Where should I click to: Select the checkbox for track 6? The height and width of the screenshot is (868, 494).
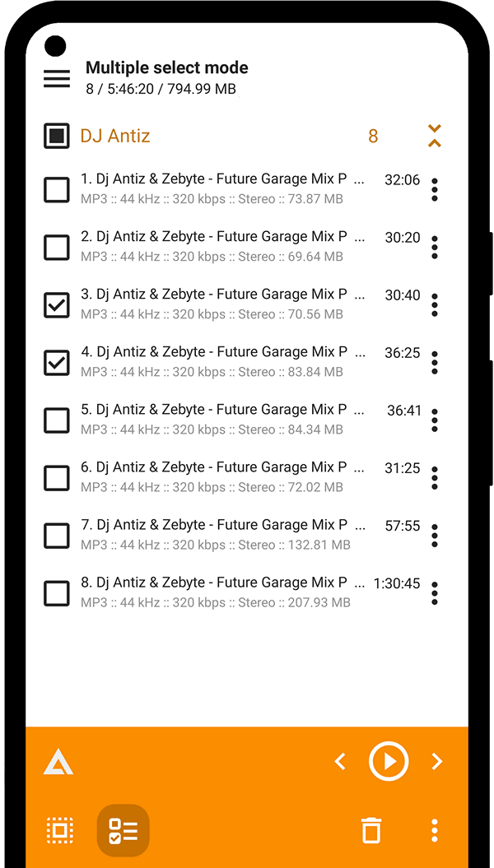(x=56, y=477)
